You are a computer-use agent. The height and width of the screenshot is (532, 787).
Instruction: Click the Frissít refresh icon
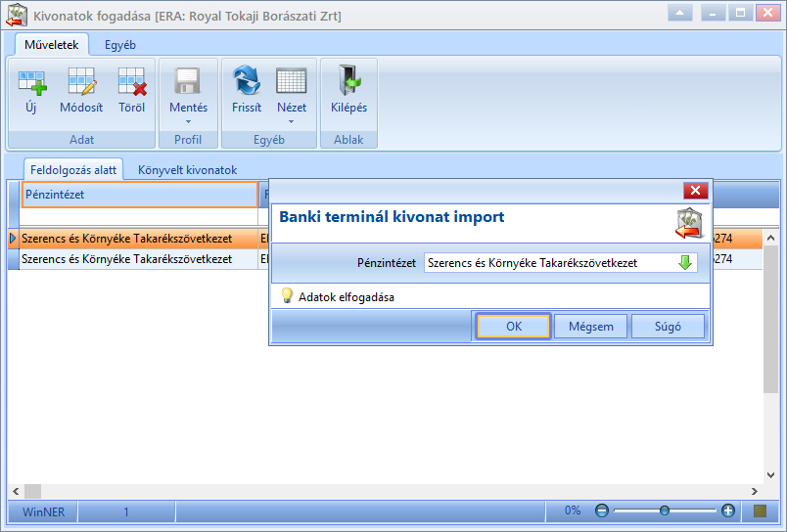point(247,81)
